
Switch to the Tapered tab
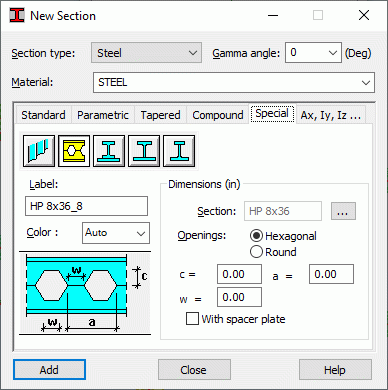(x=160, y=115)
